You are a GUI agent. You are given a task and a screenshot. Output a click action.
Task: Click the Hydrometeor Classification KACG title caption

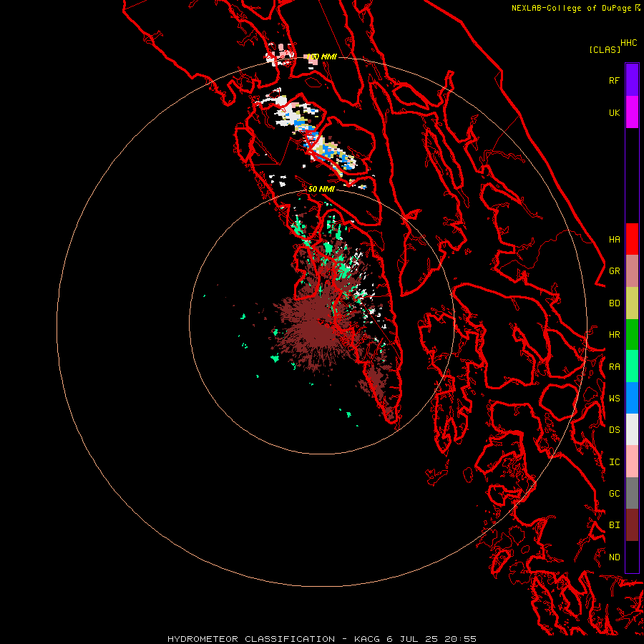tap(321, 639)
